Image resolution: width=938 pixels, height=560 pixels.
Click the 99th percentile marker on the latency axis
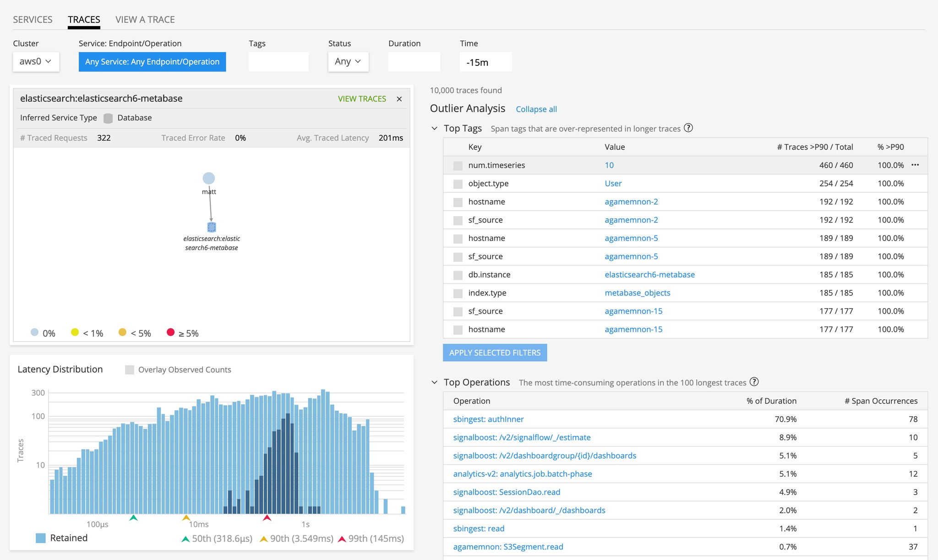(x=267, y=518)
